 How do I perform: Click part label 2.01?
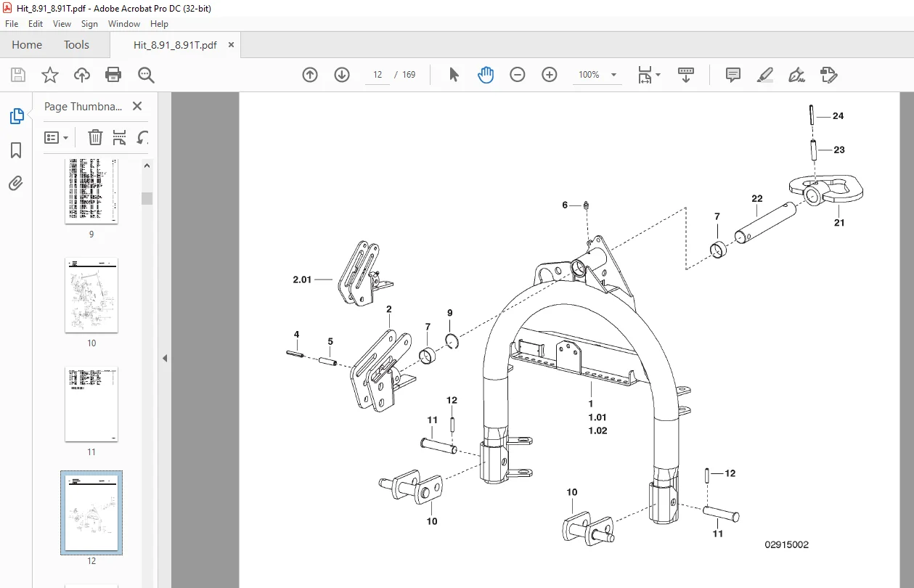click(x=302, y=279)
